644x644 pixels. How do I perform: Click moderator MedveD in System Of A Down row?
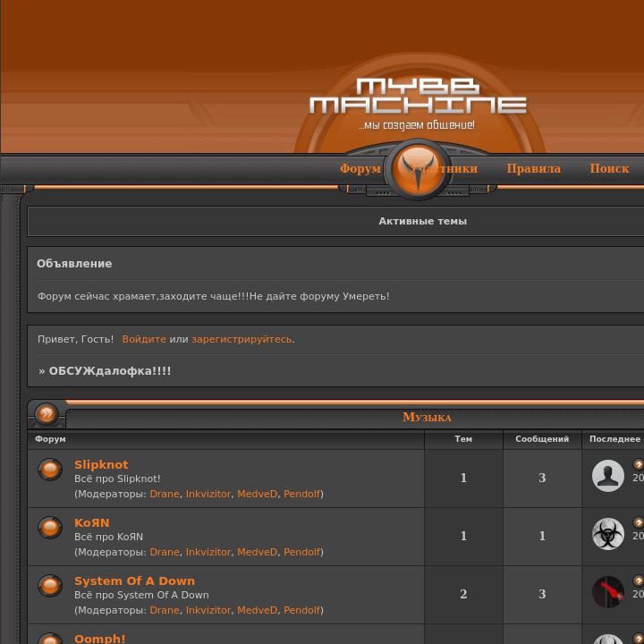pos(257,610)
